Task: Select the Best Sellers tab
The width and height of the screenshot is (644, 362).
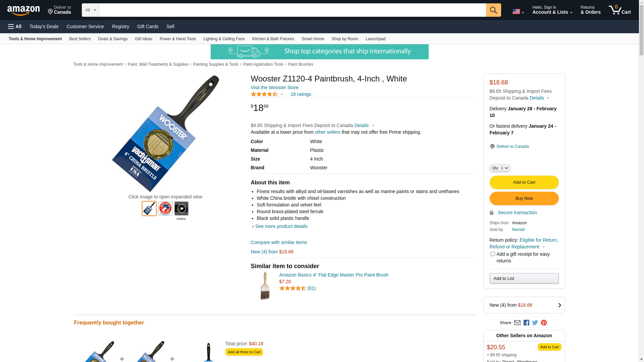Action: tap(80, 39)
